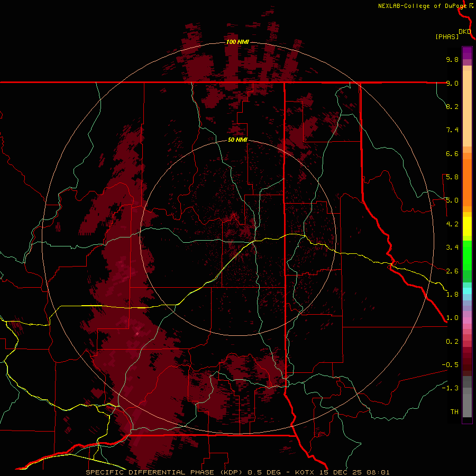The width and height of the screenshot is (476, 476).
Task: Click the [PHAS] legend unit label
Action: (447, 36)
